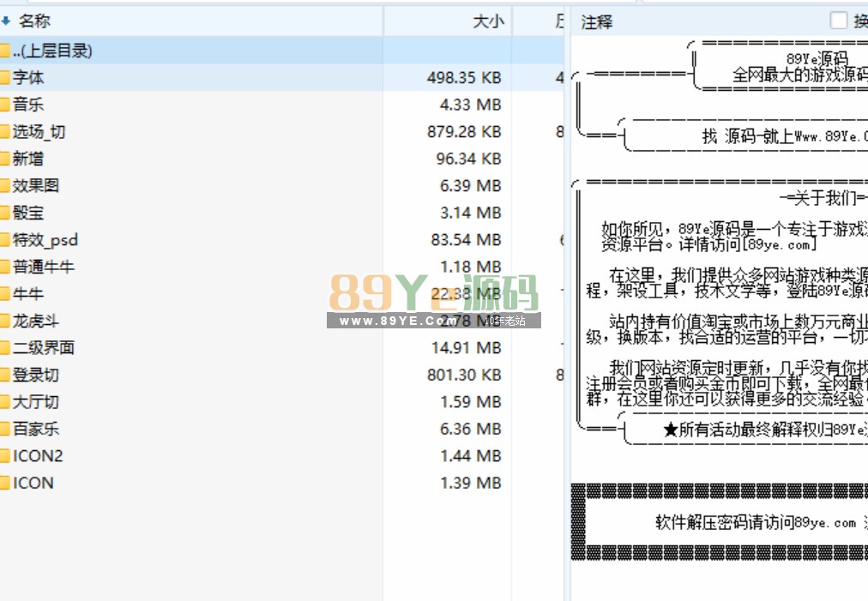Click the 4.33 MB size value
The image size is (868, 601).
(471, 105)
